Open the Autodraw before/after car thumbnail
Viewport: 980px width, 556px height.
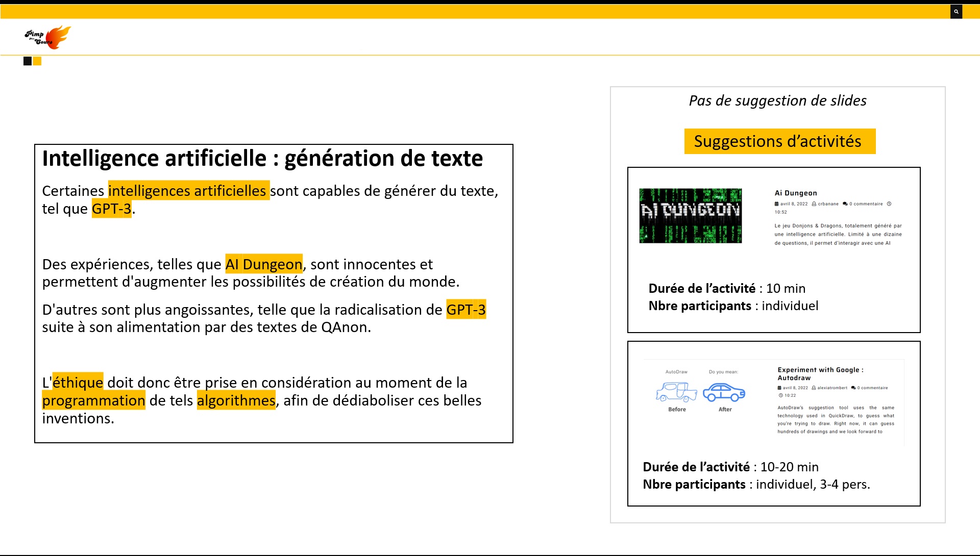pos(700,391)
